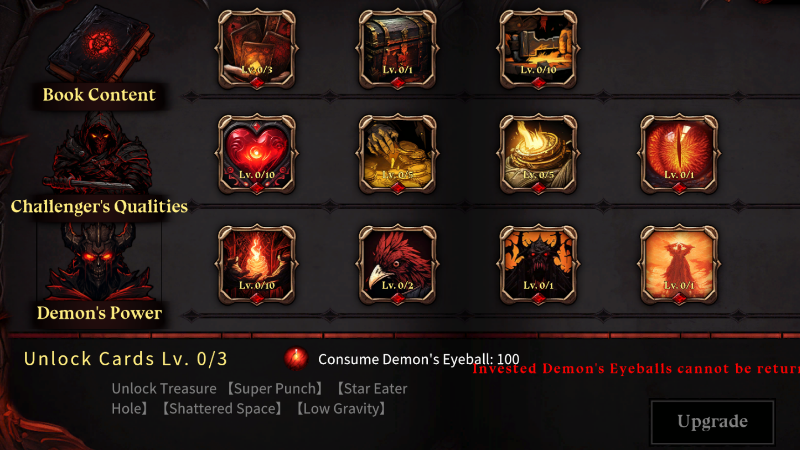Click the Upgrade button
The image size is (800, 450).
712,421
